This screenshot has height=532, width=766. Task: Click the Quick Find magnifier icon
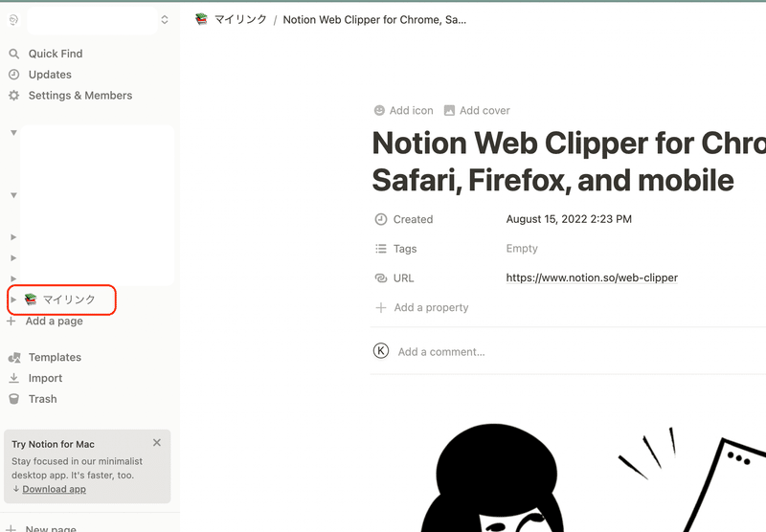[14, 54]
